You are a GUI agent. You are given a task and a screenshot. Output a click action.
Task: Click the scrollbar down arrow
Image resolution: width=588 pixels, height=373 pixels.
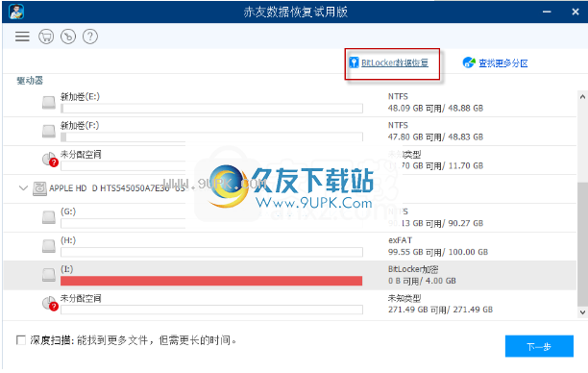[582, 311]
